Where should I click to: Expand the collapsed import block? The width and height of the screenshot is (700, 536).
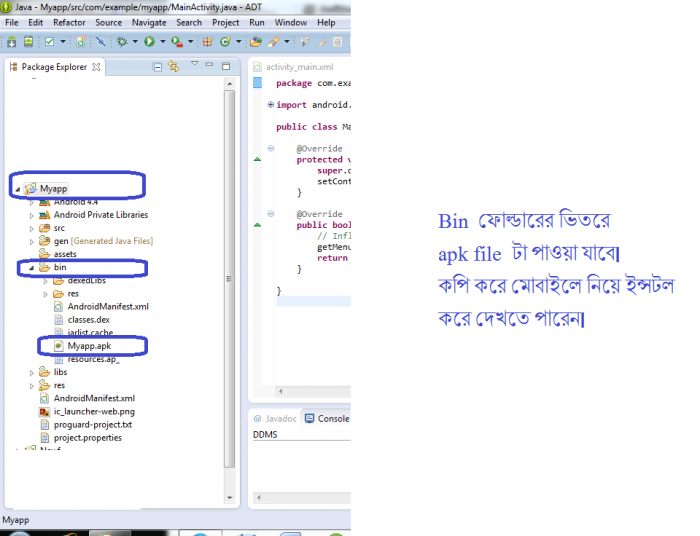(x=271, y=104)
